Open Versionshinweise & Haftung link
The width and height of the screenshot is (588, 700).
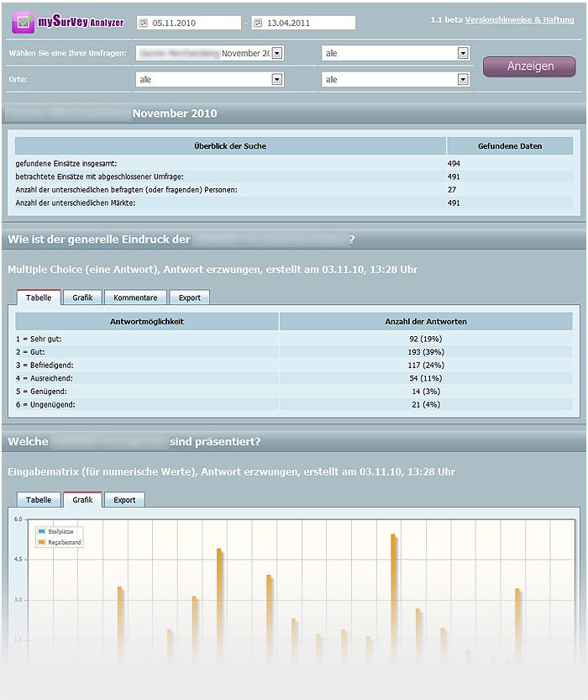pyautogui.click(x=519, y=19)
